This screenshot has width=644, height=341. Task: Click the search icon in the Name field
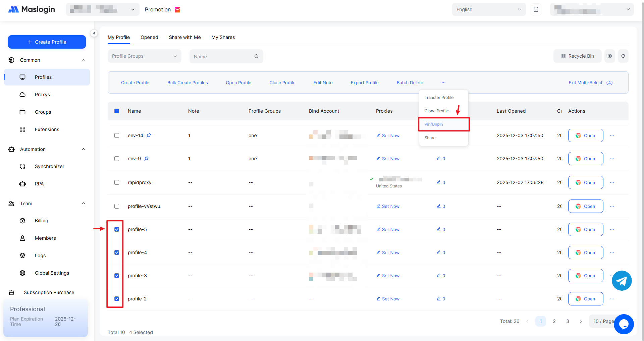(256, 56)
